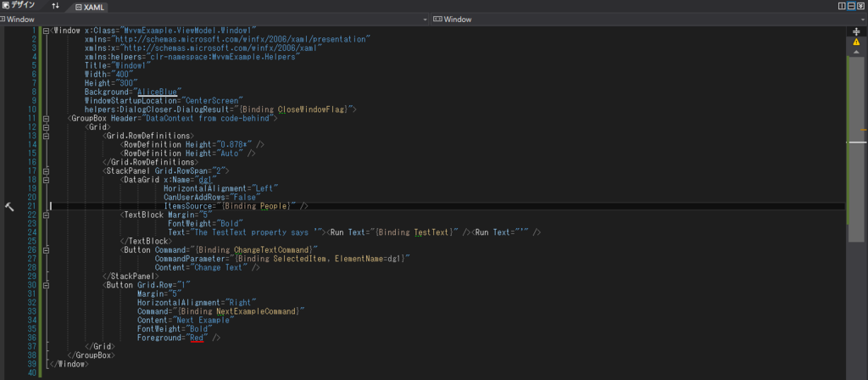Collapse the Grid element on line 12
The image size is (868, 380).
pyautogui.click(x=46, y=127)
